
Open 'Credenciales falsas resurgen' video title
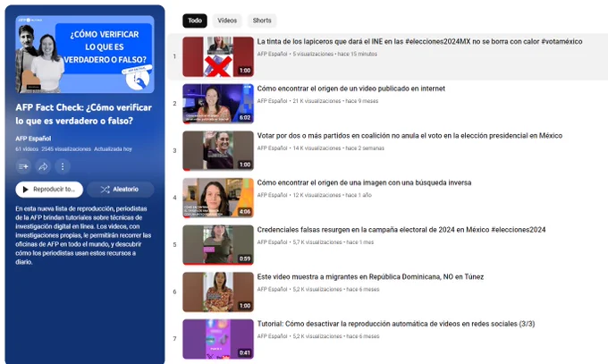click(x=401, y=230)
